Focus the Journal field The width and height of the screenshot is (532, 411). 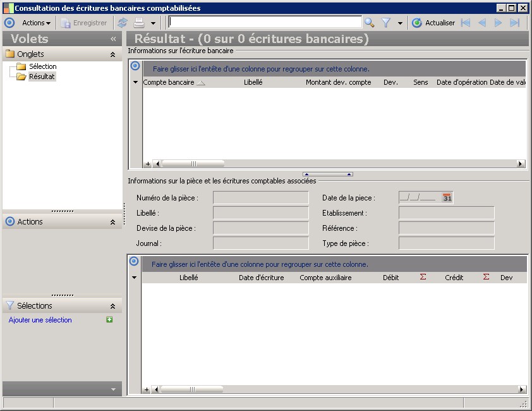[260, 243]
